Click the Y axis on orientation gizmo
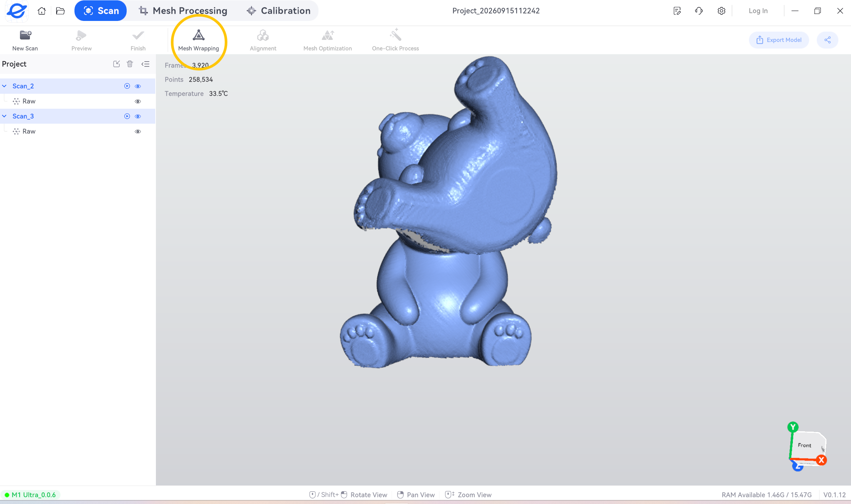Screen dimensions: 851x504 (793, 427)
